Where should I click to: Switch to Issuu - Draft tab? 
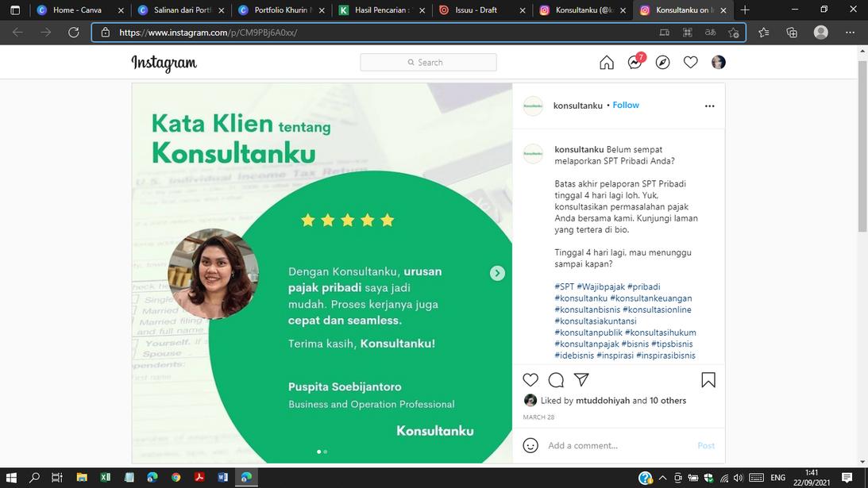click(480, 10)
